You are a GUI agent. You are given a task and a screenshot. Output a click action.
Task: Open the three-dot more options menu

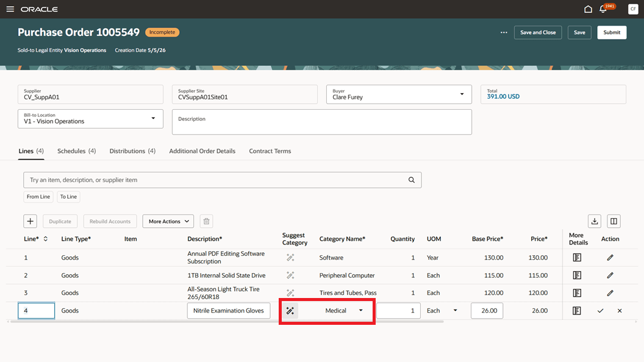tap(504, 32)
